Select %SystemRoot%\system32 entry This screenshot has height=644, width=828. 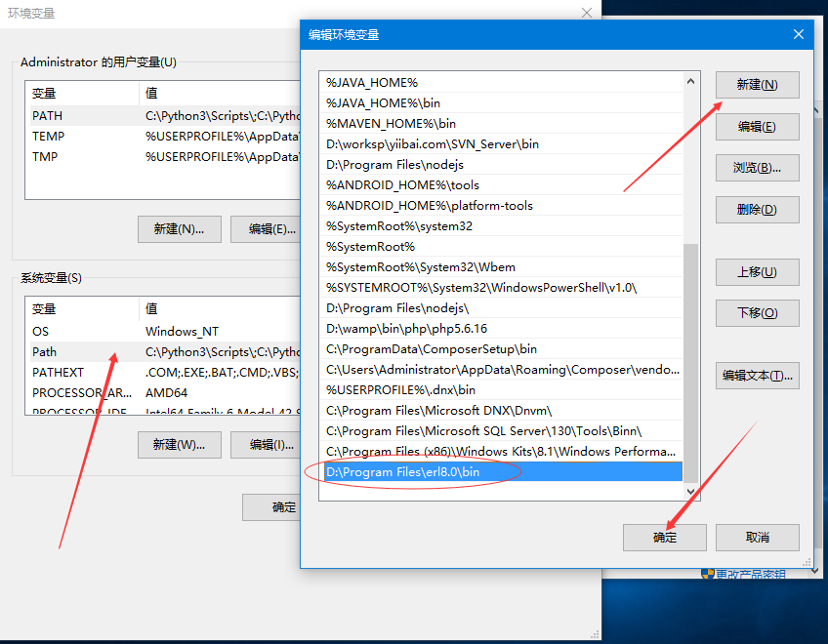[501, 226]
